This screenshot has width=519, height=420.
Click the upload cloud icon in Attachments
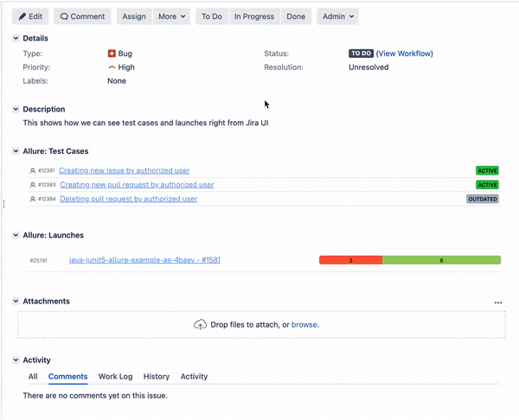[201, 325]
